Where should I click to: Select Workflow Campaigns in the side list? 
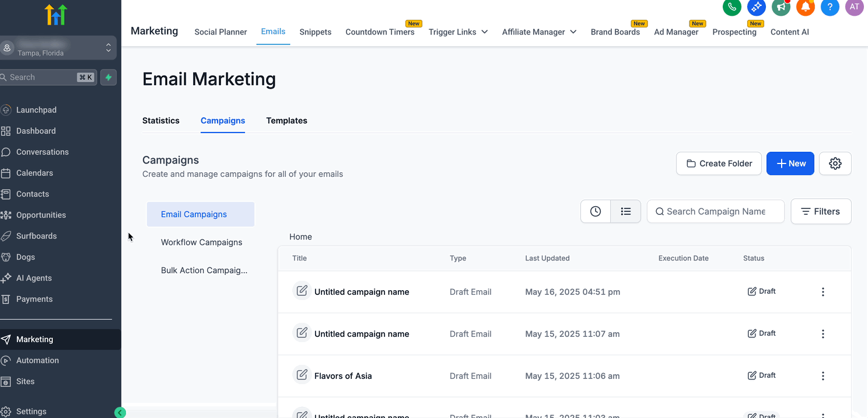tap(201, 242)
